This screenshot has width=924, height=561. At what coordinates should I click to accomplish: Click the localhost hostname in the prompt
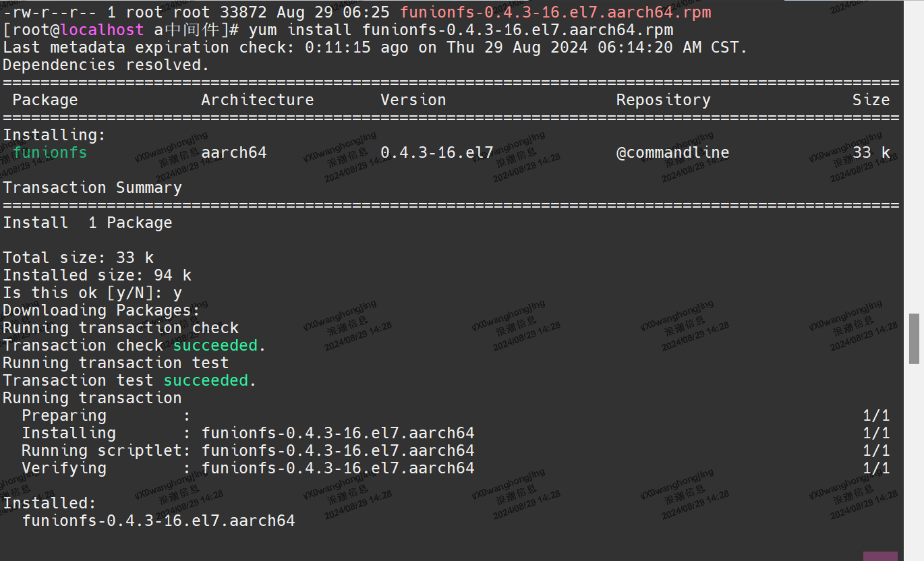coord(101,29)
